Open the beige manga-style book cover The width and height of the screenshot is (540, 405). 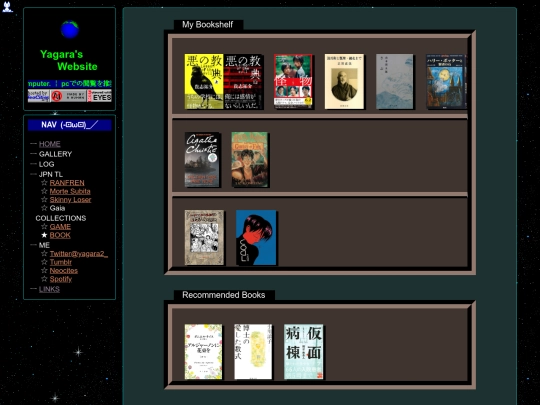204,238
